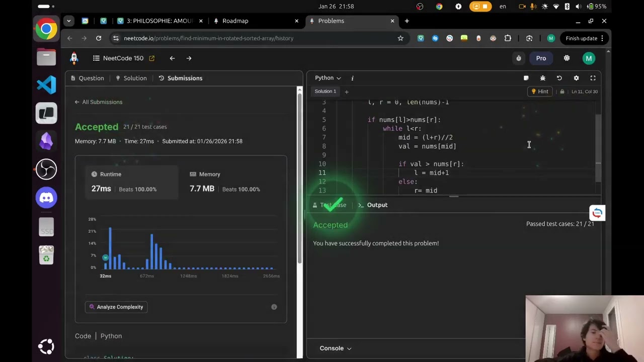The width and height of the screenshot is (644, 362).
Task: Open Google Lens search icon in toolbar
Action: click(529, 38)
